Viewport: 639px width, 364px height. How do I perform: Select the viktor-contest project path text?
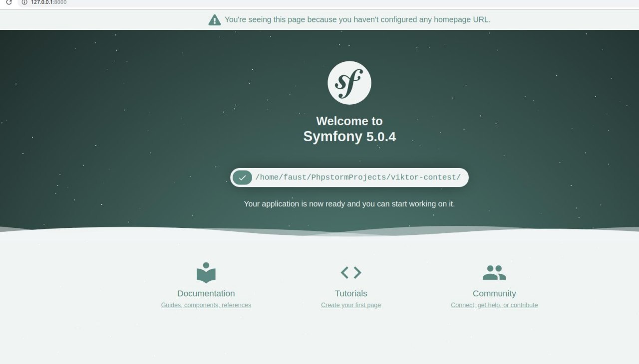(x=358, y=178)
